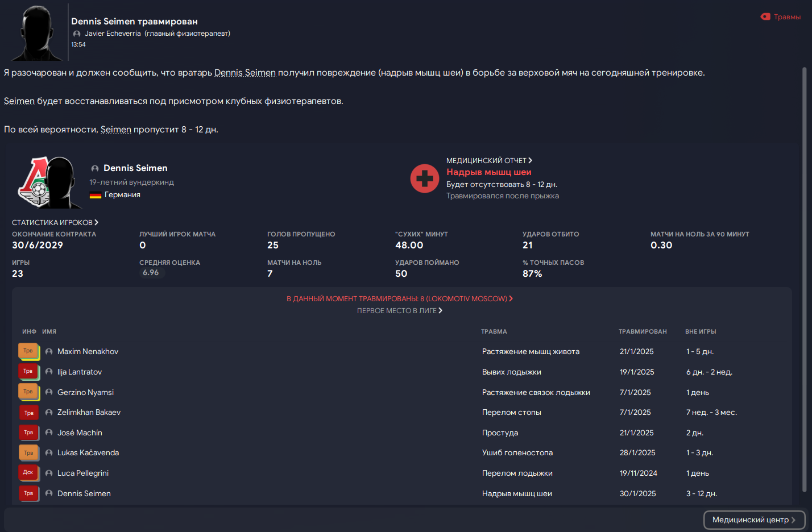This screenshot has width=812, height=532.
Task: Sort the table by Травма column
Action: [494, 331]
